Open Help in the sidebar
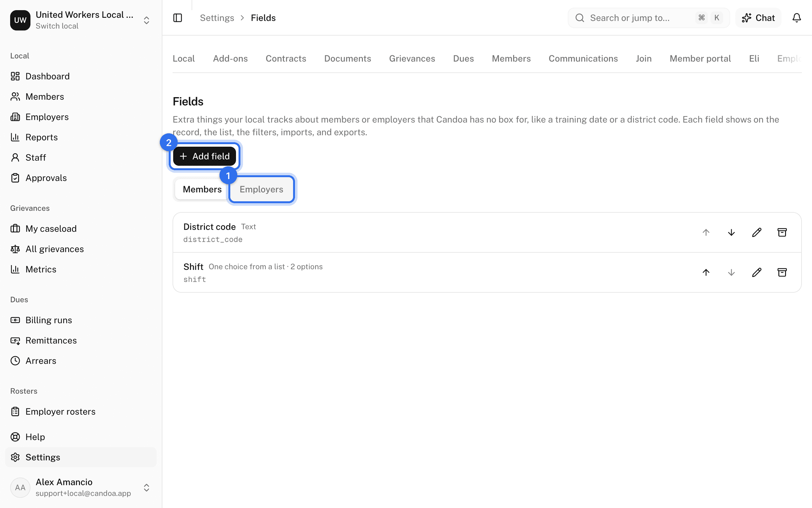 (81, 437)
